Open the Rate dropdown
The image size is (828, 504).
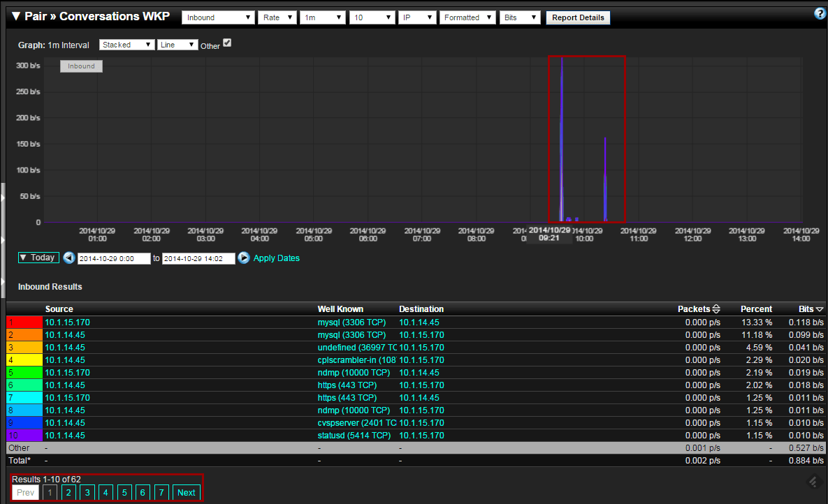277,17
